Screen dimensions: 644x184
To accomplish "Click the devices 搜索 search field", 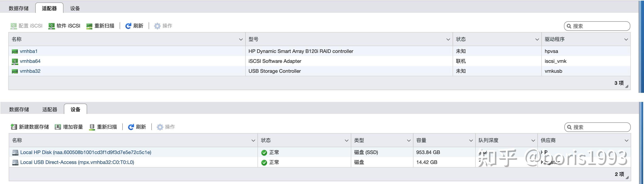I will click(x=600, y=127).
